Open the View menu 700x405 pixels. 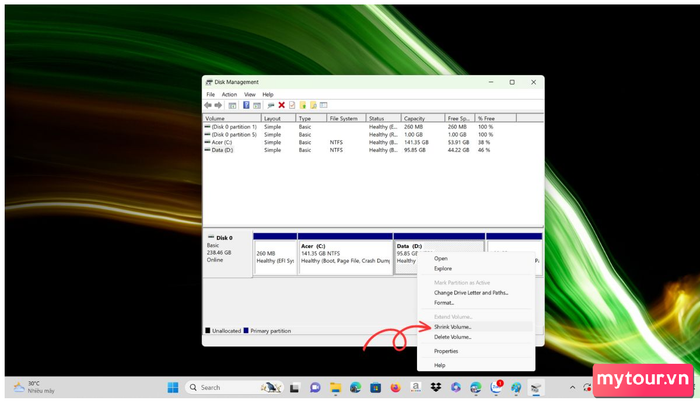pos(250,94)
